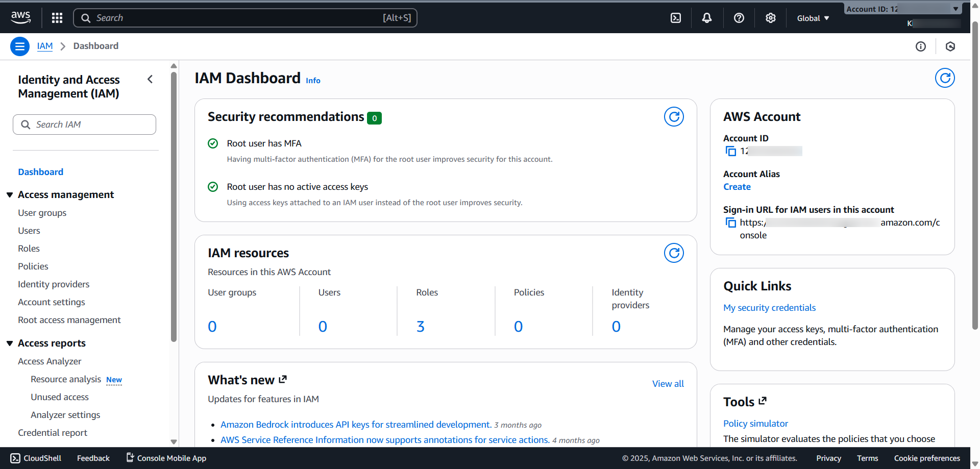Toggle the side navigation hamburger button
This screenshot has height=469, width=980.
pyautogui.click(x=19, y=46)
